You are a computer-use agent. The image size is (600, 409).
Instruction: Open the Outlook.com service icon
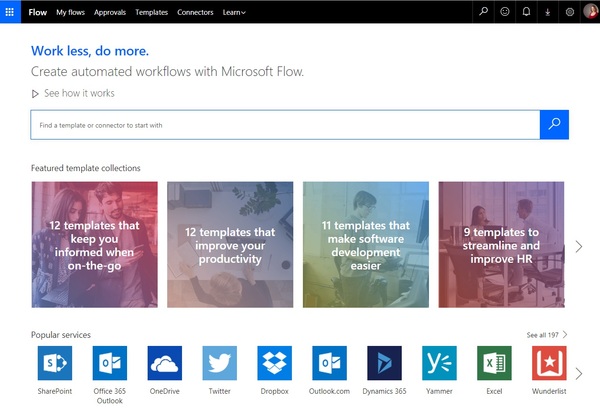point(329,363)
